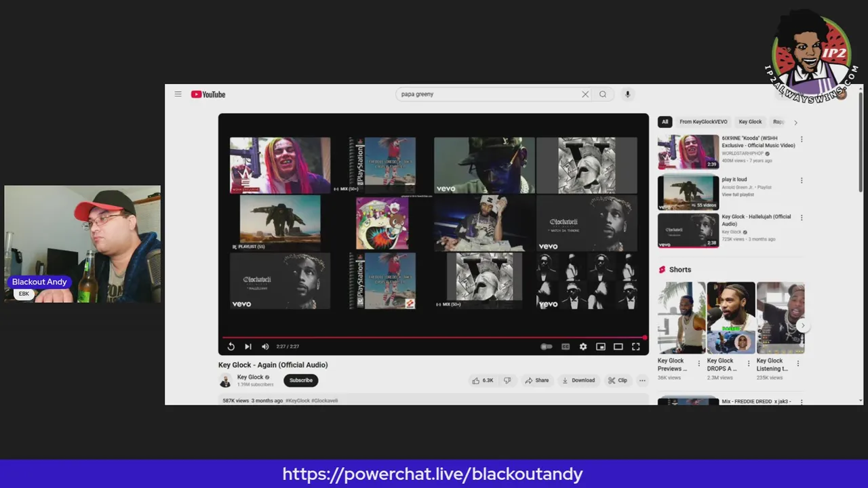Switch to miniplayer mode
868x488 pixels.
pos(601,346)
